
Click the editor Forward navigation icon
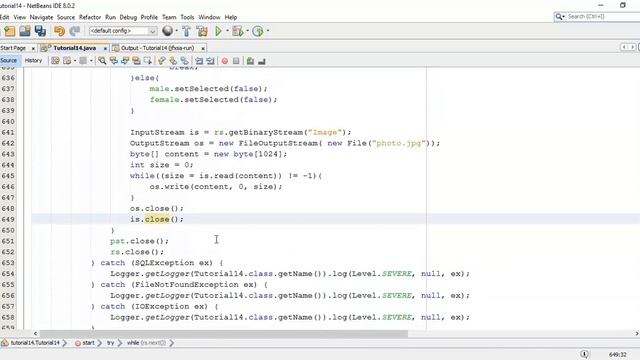(x=83, y=61)
